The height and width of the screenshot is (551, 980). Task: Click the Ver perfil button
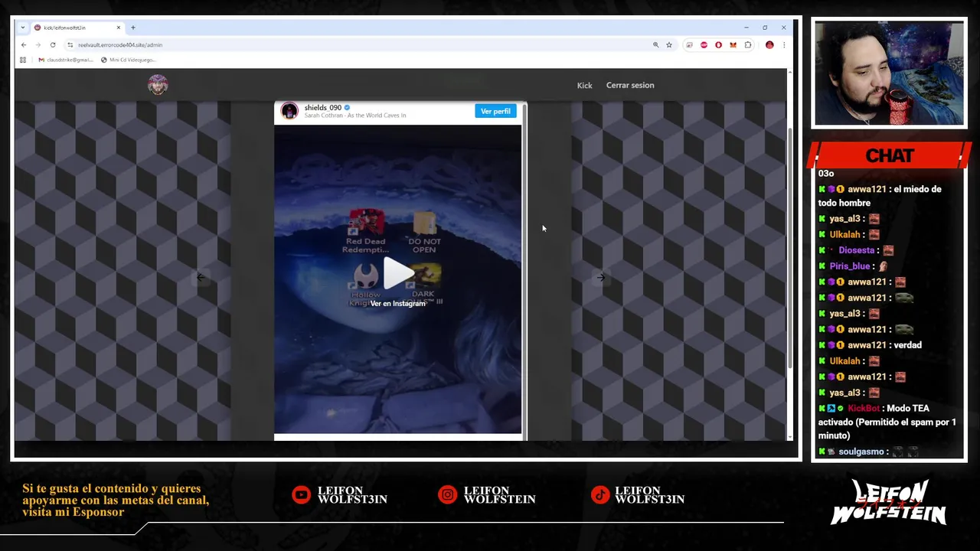tap(495, 111)
